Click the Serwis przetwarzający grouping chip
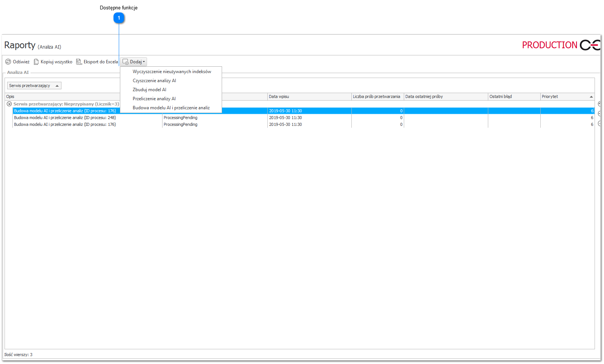The height and width of the screenshot is (364, 604). pos(34,86)
